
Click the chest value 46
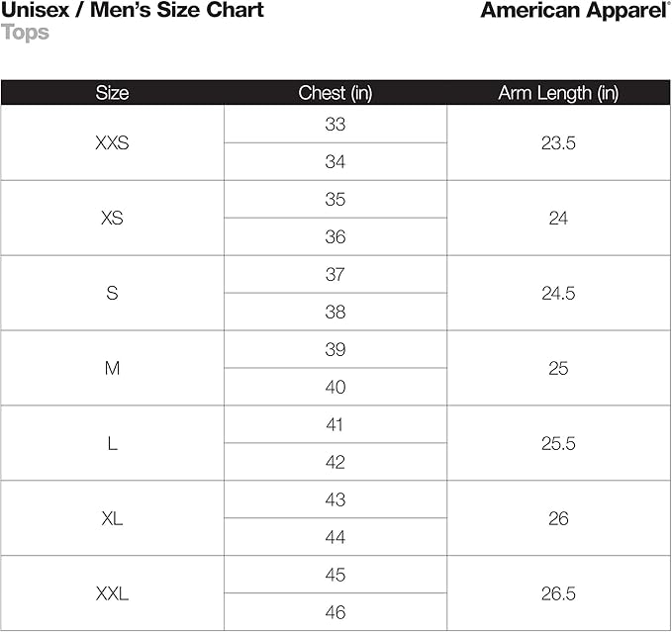pos(336,612)
